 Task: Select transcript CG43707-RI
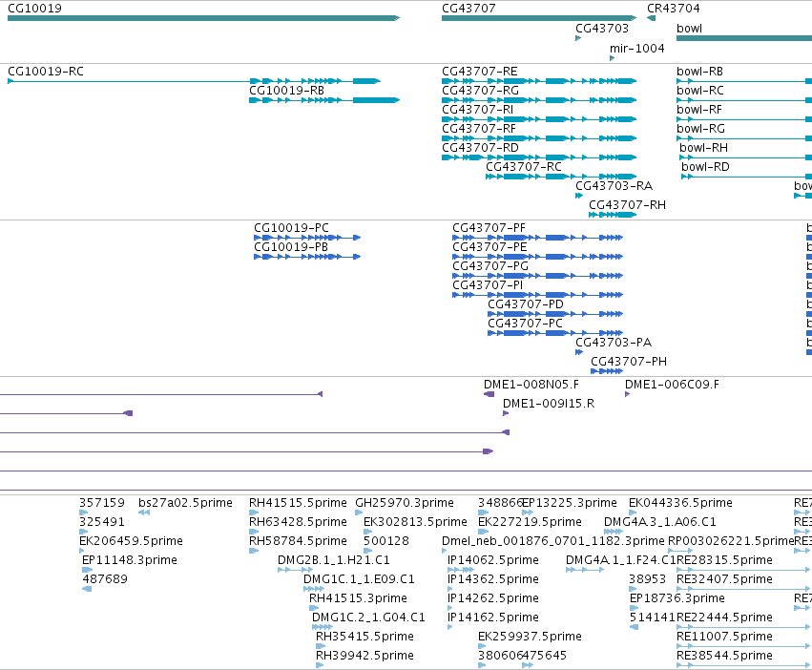coord(539,119)
